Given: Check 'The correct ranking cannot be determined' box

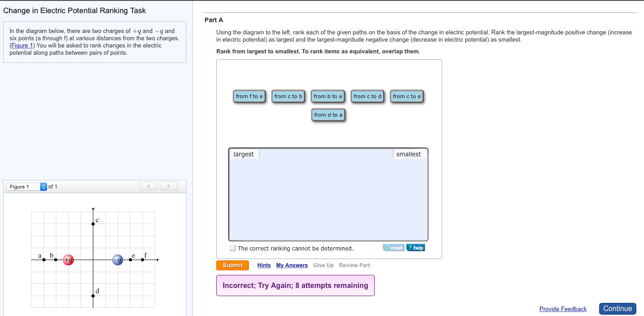Looking at the screenshot, I should coord(233,248).
